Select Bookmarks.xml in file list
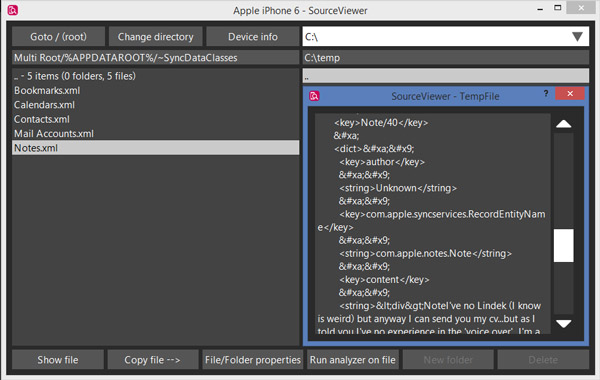This screenshot has width=600, height=380. 155,90
